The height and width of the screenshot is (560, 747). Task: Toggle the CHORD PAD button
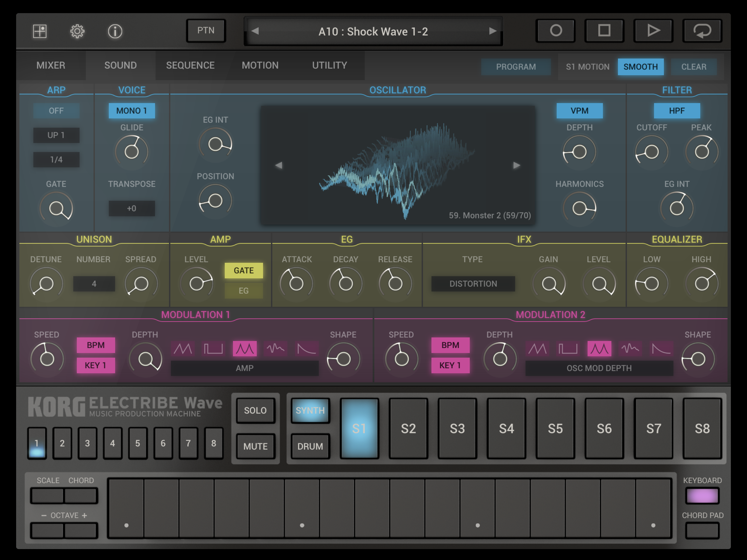pyautogui.click(x=702, y=531)
